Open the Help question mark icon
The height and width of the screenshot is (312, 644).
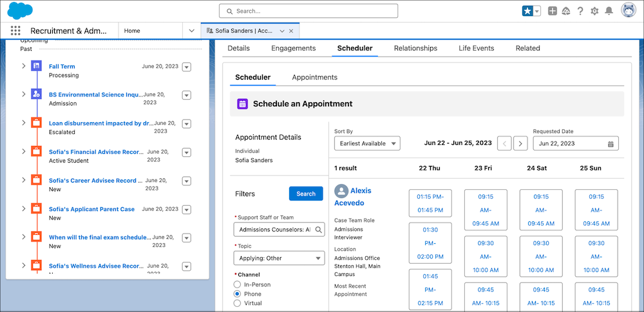(580, 11)
